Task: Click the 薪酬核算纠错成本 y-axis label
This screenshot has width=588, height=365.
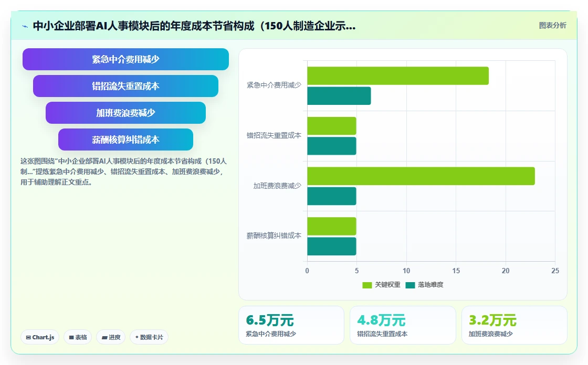Action: point(274,235)
